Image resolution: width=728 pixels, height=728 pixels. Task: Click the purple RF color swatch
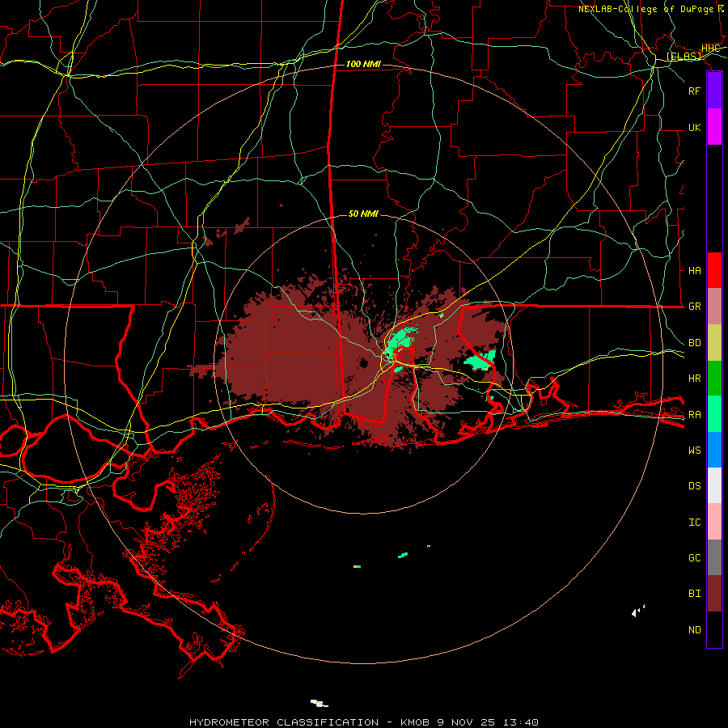click(x=714, y=91)
